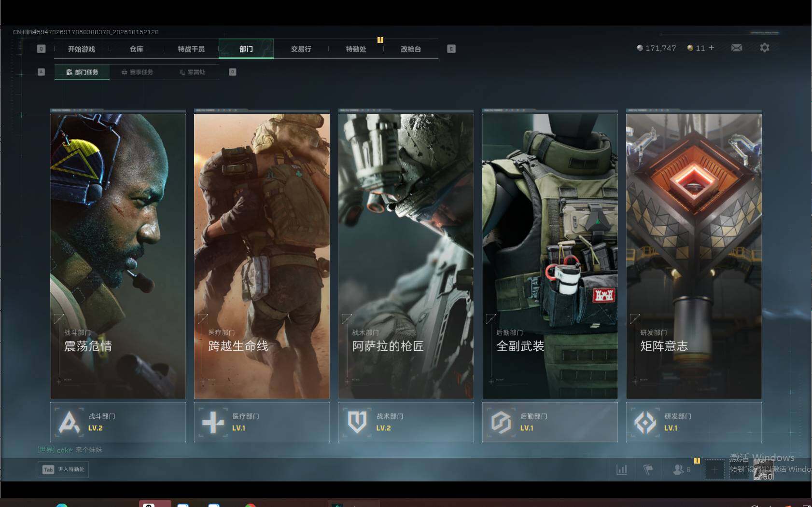
Task: Click the flags icon in bottom bar
Action: coord(648,469)
